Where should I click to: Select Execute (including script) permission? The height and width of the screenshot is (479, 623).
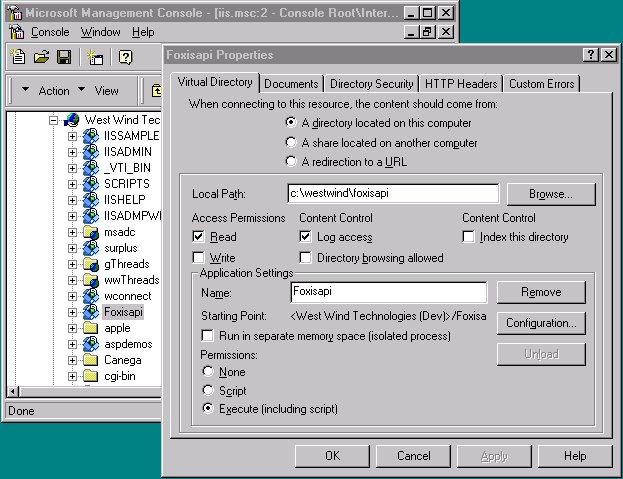[x=208, y=408]
